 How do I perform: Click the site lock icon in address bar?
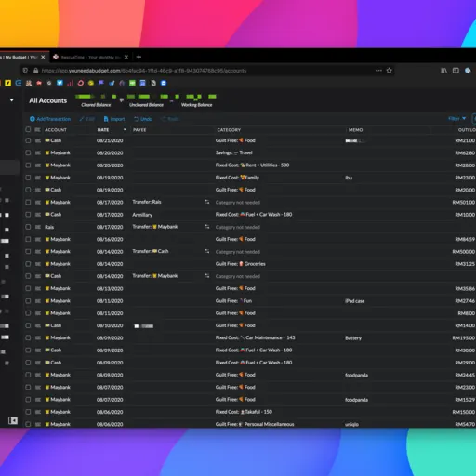coord(35,71)
